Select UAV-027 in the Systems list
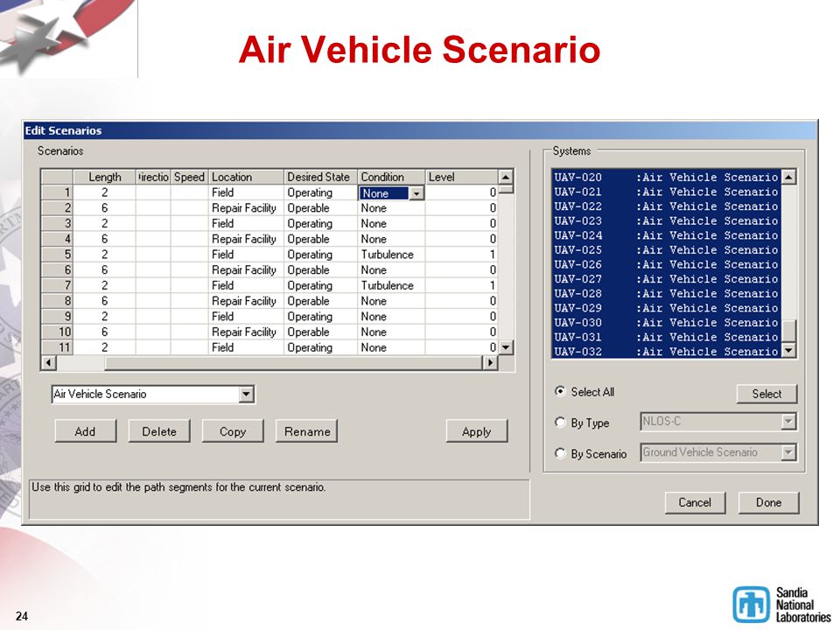 point(666,279)
